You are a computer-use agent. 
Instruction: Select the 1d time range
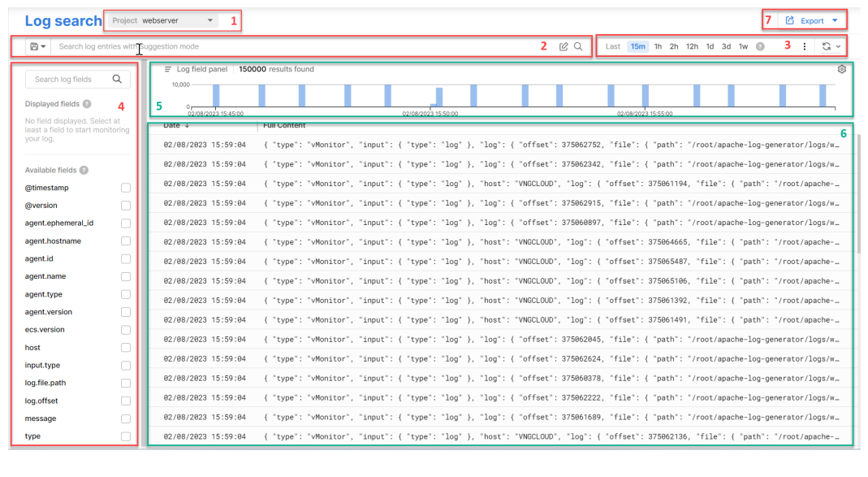(x=710, y=47)
